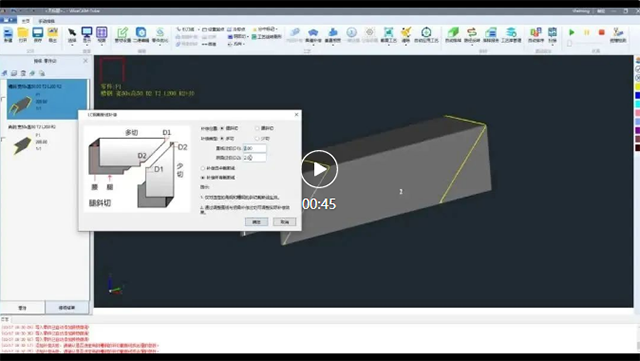The height and width of the screenshot is (361, 640).
Task: Click the red Stop simulation icon
Action: click(601, 32)
